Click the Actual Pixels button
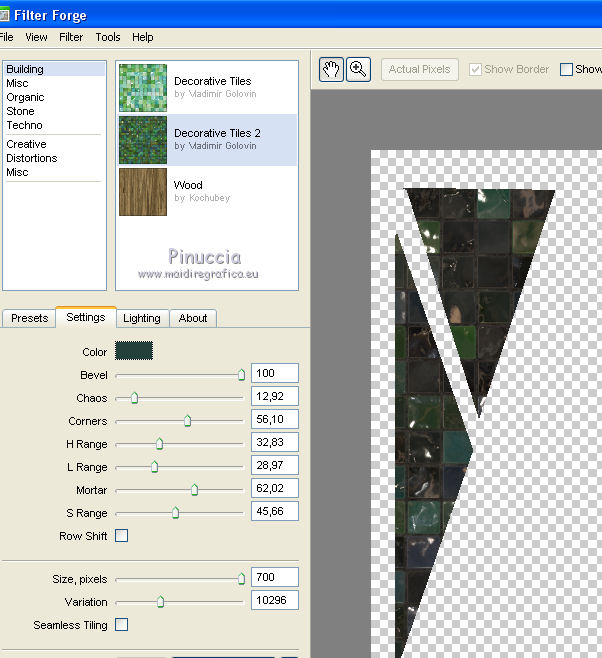The height and width of the screenshot is (658, 602). (x=419, y=69)
